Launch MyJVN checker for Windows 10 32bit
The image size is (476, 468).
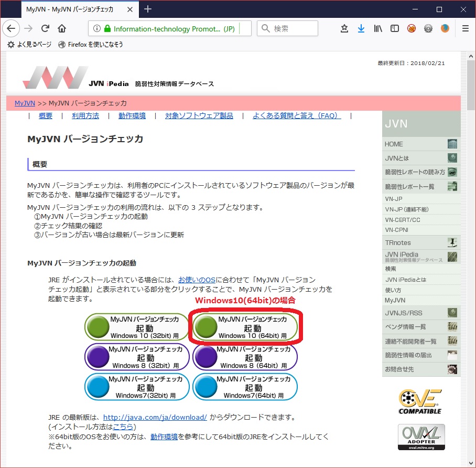pyautogui.click(x=137, y=327)
